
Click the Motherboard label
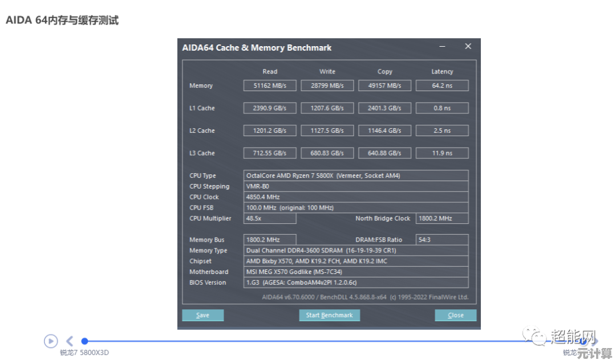tap(209, 272)
